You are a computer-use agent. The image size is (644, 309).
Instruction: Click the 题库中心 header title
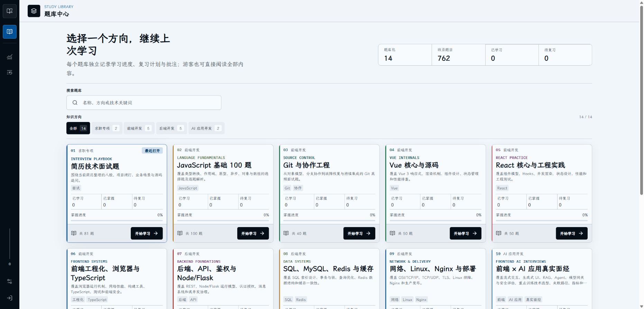57,14
